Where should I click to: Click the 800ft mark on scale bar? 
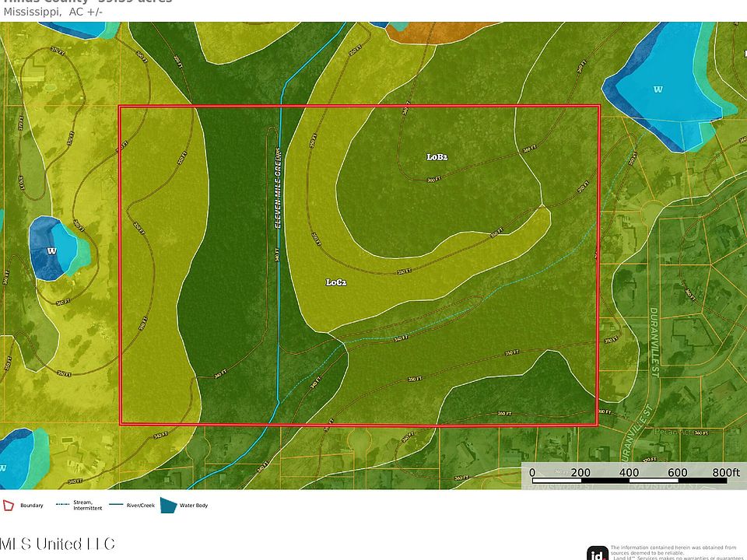click(x=725, y=472)
